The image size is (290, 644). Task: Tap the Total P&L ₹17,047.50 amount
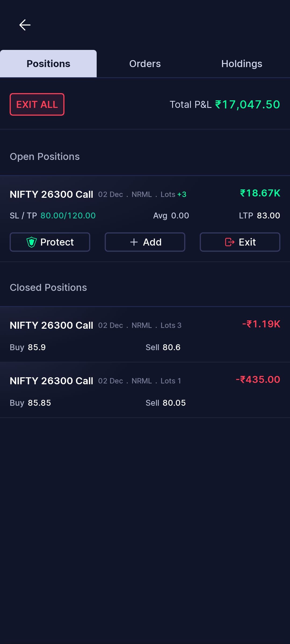click(248, 104)
